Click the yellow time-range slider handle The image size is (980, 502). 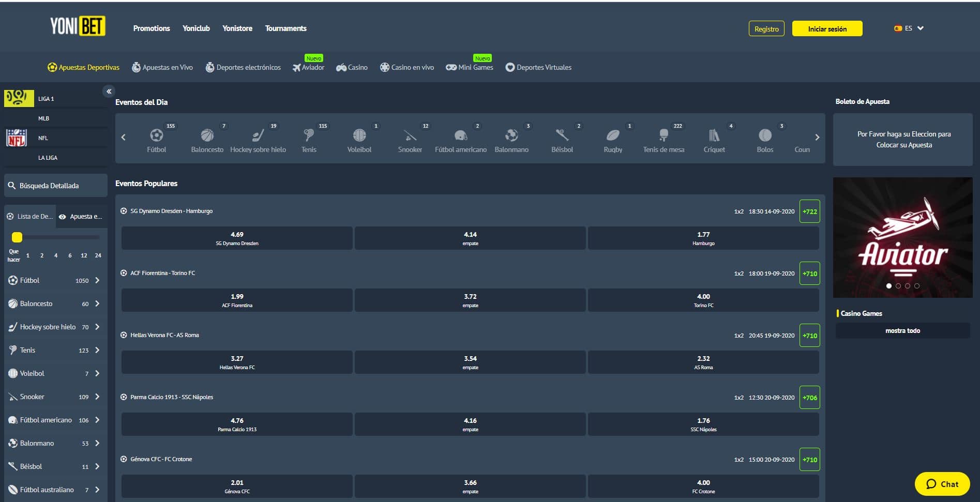[x=17, y=237]
